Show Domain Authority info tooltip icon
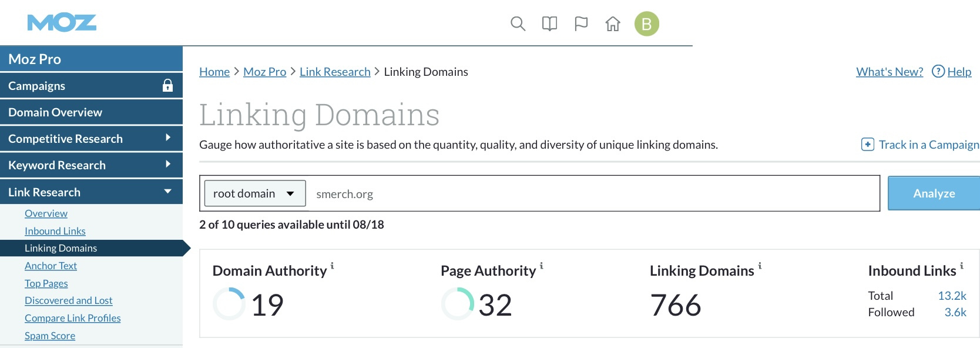 click(x=332, y=266)
